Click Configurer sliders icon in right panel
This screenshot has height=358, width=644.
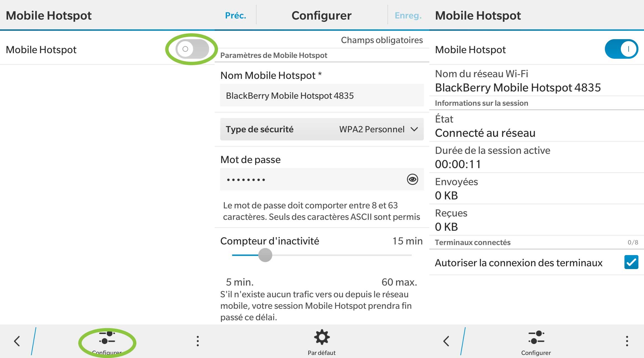click(536, 338)
